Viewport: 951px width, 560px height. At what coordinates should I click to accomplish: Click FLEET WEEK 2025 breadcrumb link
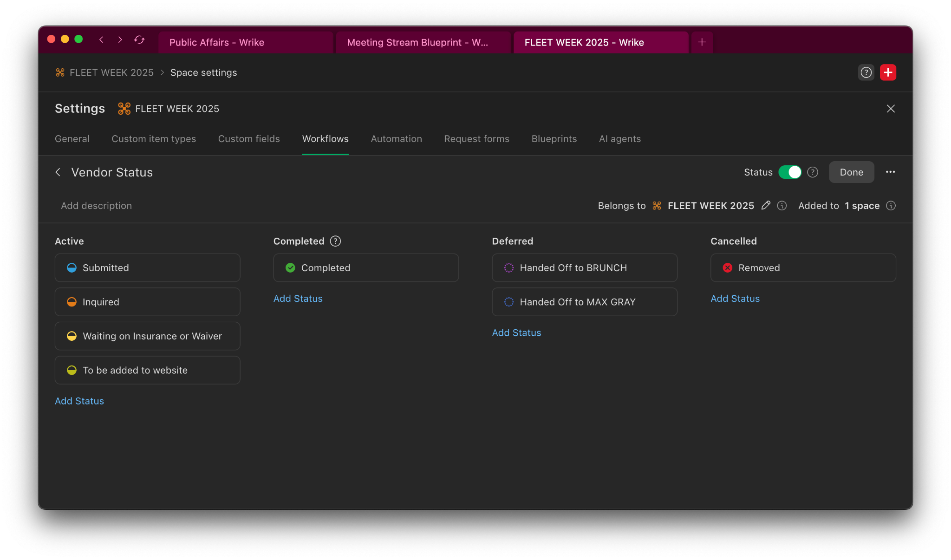coord(111,72)
